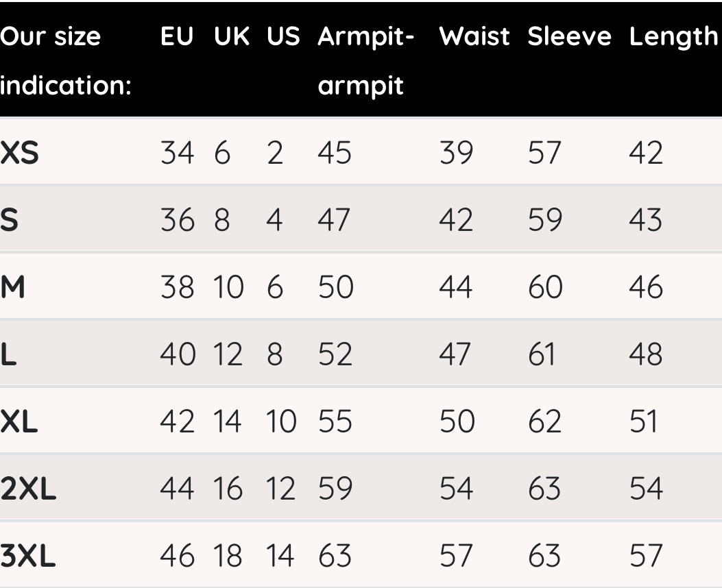Select the M size row label
The width and height of the screenshot is (722, 588).
13,288
